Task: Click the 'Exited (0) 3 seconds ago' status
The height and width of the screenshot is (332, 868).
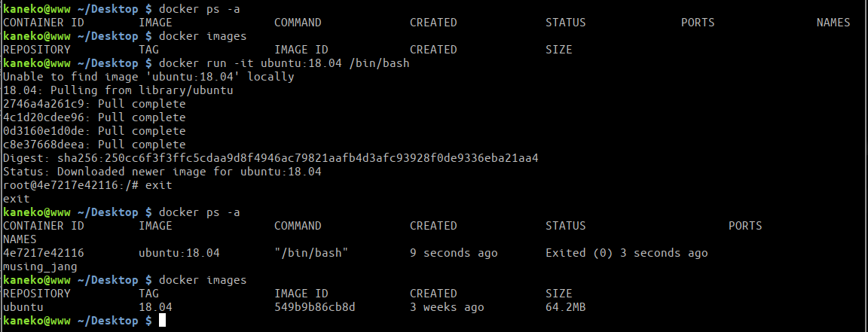Action: [627, 253]
